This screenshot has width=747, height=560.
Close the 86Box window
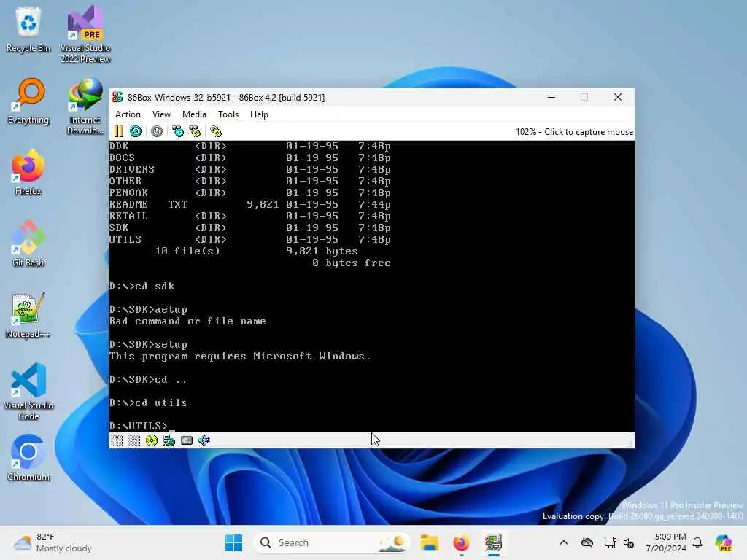pyautogui.click(x=618, y=97)
